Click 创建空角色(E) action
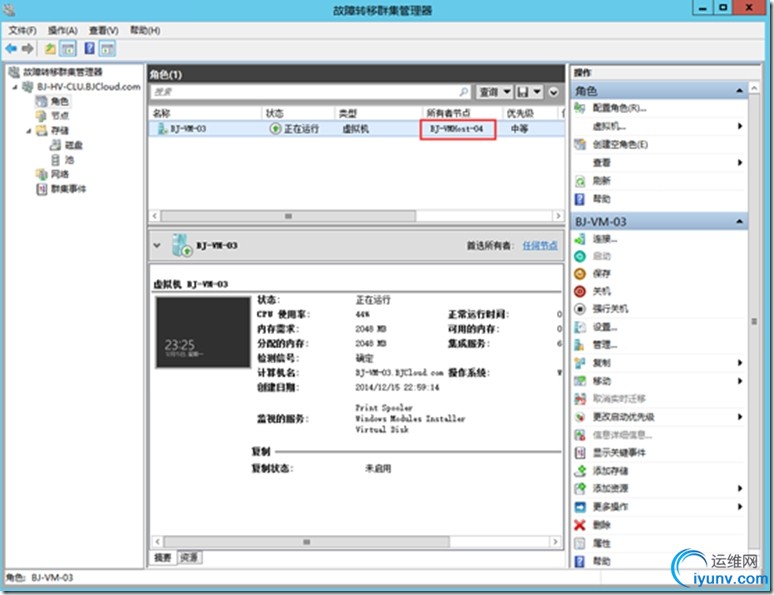The image size is (774, 595). [x=620, y=145]
